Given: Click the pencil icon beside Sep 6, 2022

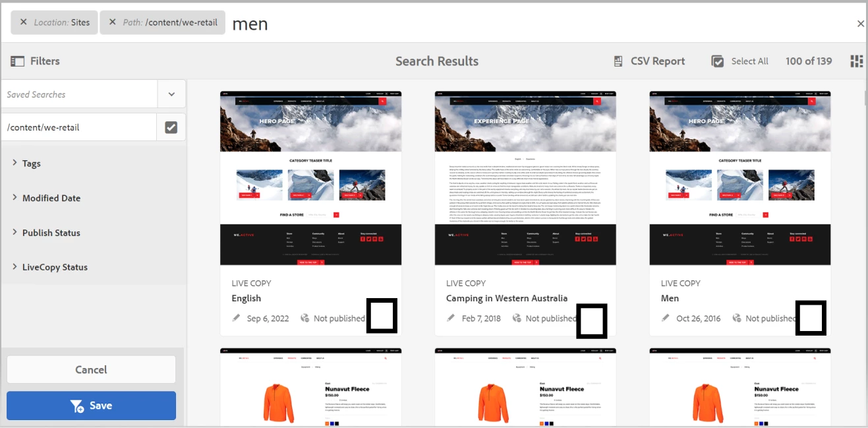Looking at the screenshot, I should pyautogui.click(x=237, y=318).
